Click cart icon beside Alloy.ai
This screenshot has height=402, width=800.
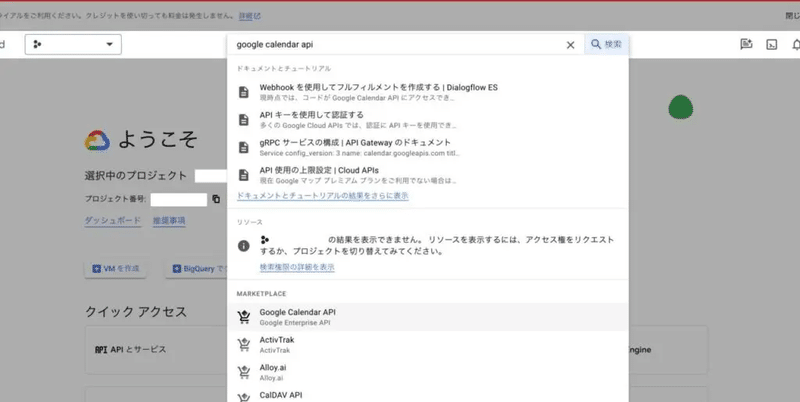[244, 372]
